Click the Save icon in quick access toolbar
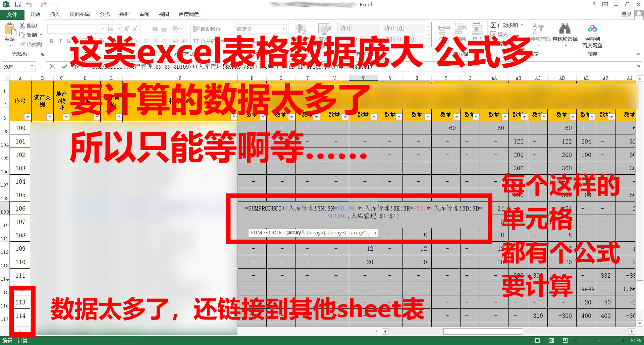Screen dimensions: 644x345 [x=18, y=4]
